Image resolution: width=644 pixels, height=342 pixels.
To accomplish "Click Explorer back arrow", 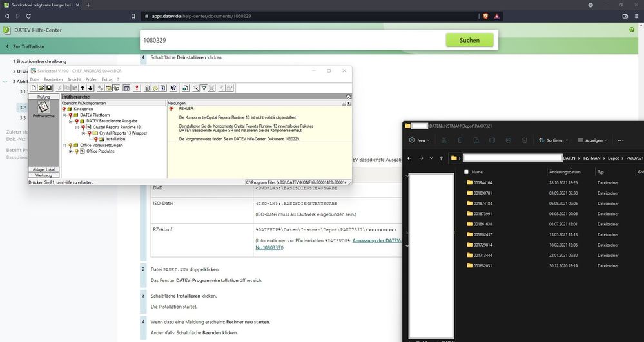I will click(409, 158).
